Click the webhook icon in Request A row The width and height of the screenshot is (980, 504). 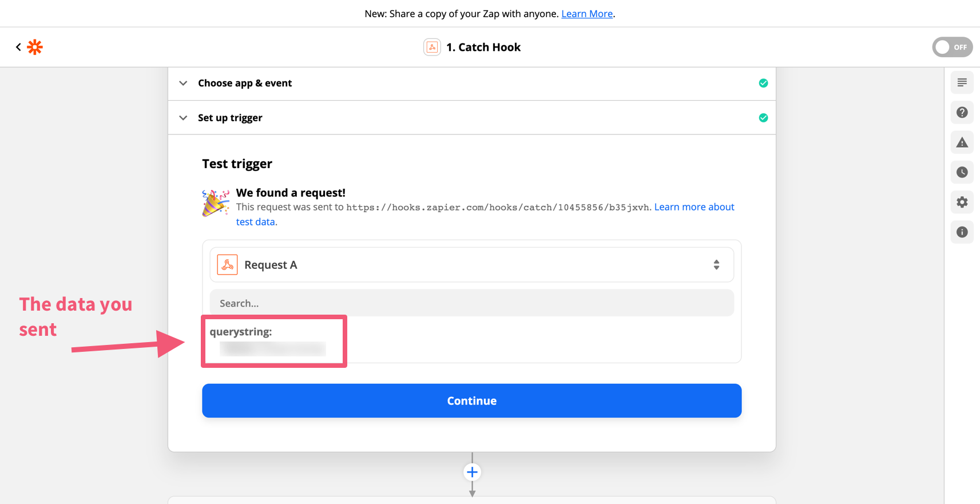point(227,265)
